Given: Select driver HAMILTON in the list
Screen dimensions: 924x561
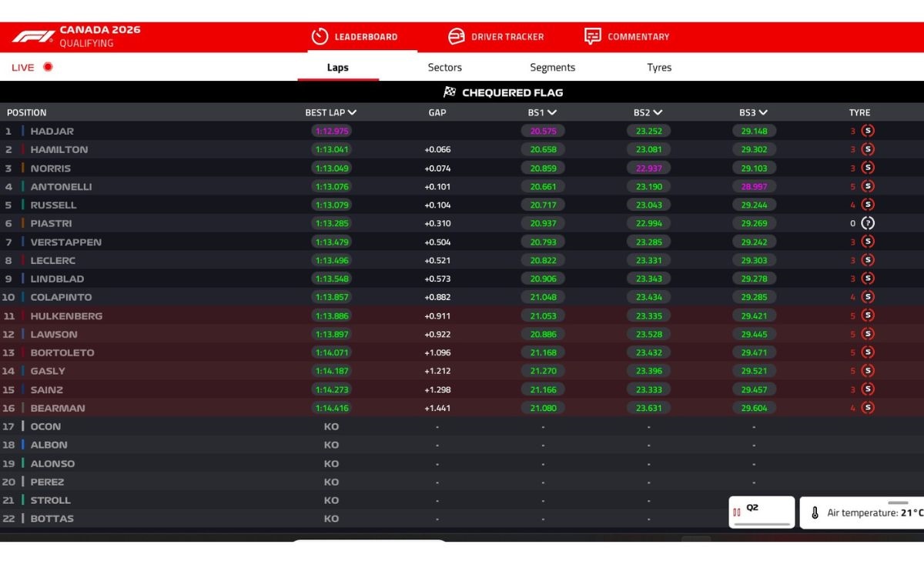Looking at the screenshot, I should 59,149.
